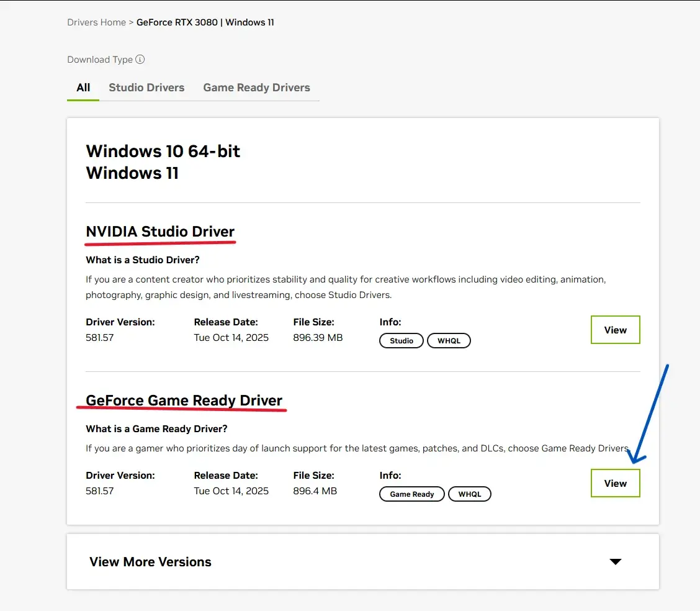The image size is (700, 611).
Task: Click the NVIDIA Studio Driver heading
Action: click(x=159, y=231)
